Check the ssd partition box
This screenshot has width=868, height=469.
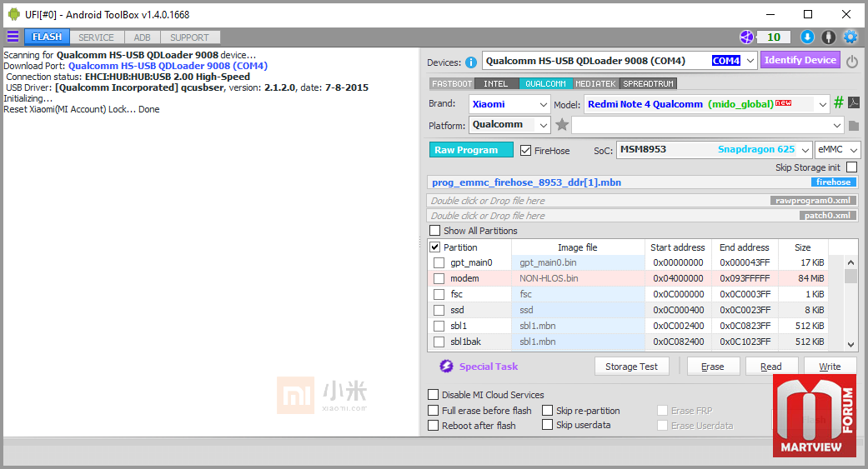click(439, 310)
